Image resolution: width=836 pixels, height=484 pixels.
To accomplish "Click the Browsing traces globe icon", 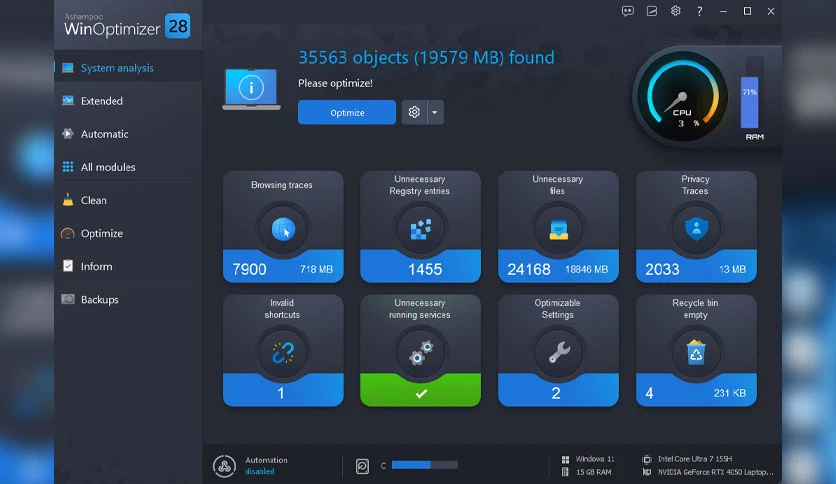I will (283, 230).
